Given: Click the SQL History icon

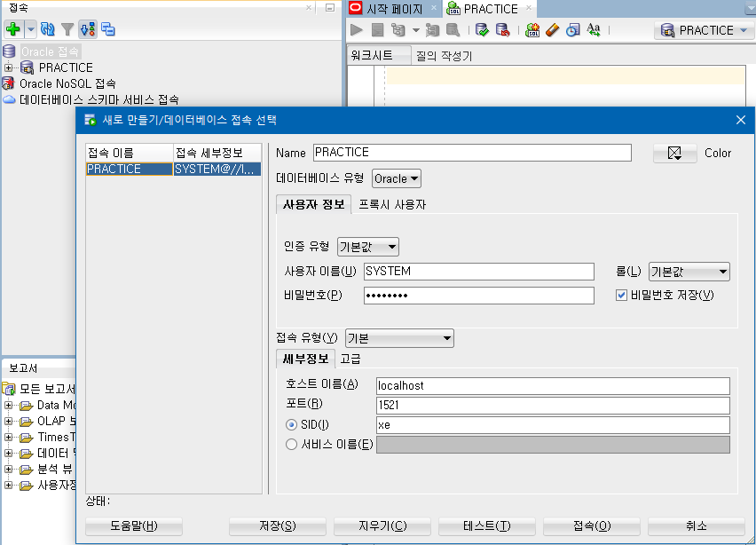Looking at the screenshot, I should pyautogui.click(x=573, y=30).
